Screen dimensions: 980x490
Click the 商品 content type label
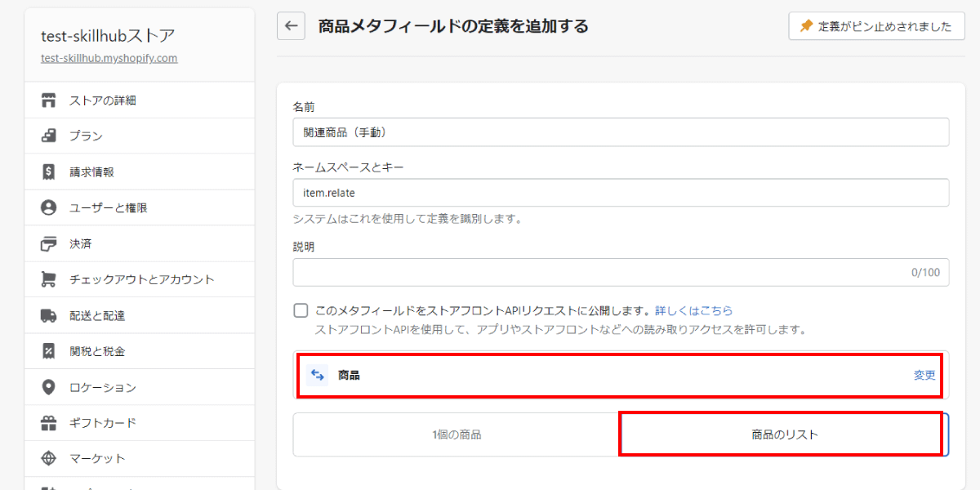pos(349,376)
